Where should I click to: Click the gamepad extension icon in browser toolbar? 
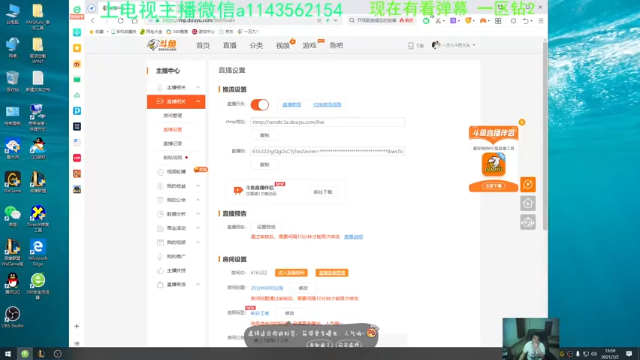pos(483,20)
